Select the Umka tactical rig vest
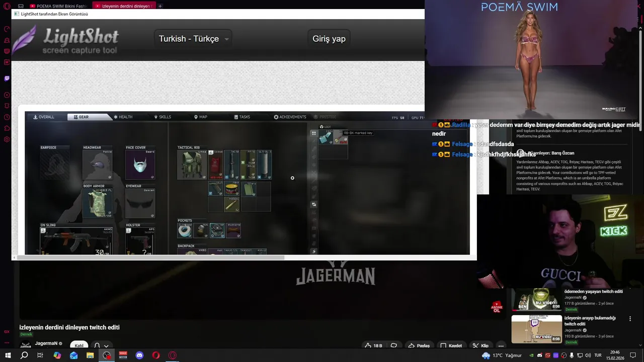Screen dimensions: 644x362 tap(192, 165)
